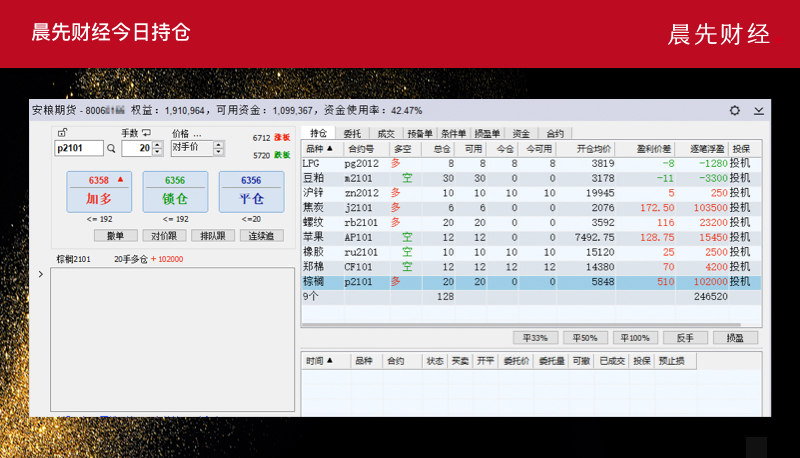Click the minimize-to-tray arrow icon beside the gear
Screen dimensions: 800x458
759,111
